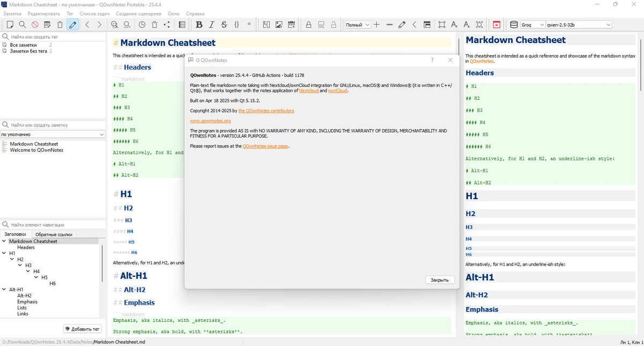Click the red circle-slash toolbar icon
Image resolution: width=644 pixels, height=346 pixels.
pos(35,25)
